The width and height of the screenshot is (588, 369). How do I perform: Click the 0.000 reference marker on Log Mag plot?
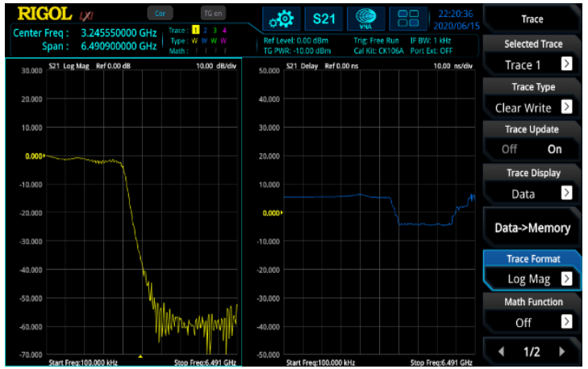pyautogui.click(x=35, y=156)
